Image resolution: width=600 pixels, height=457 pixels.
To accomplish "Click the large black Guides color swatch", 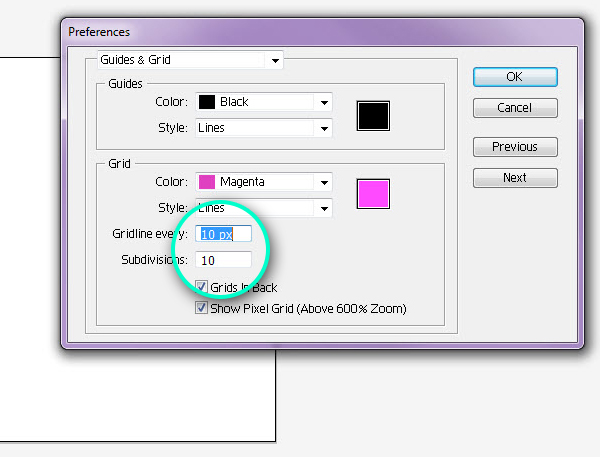I will pyautogui.click(x=373, y=116).
